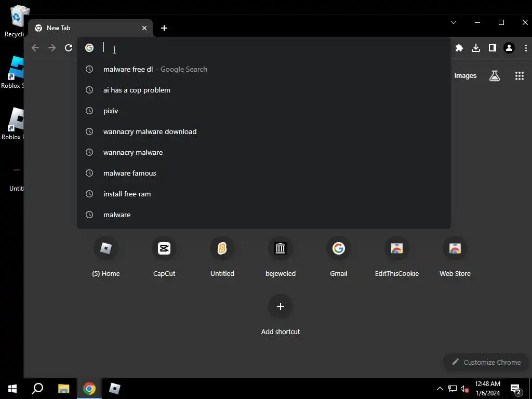This screenshot has height=399, width=532.
Task: Select "wannacry malware download" suggestion
Action: click(x=264, y=131)
